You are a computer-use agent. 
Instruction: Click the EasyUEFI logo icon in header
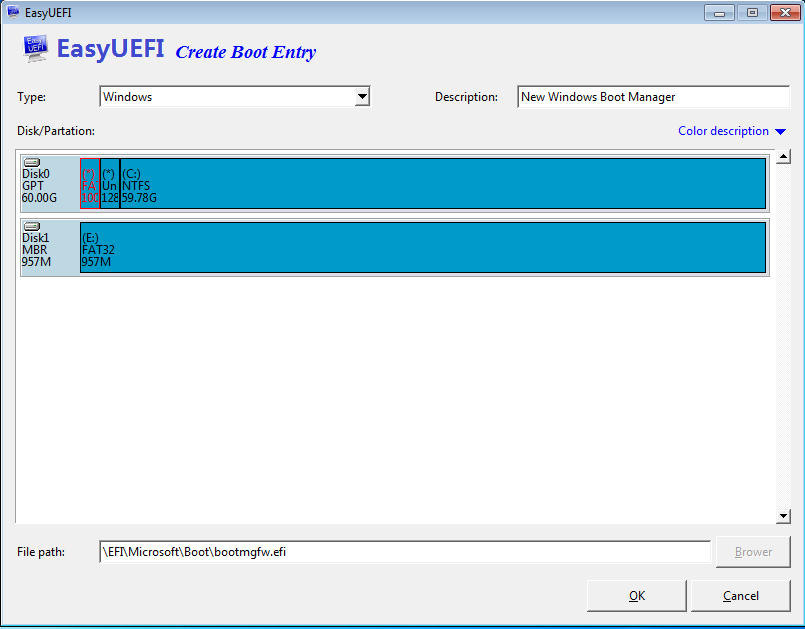(35, 49)
